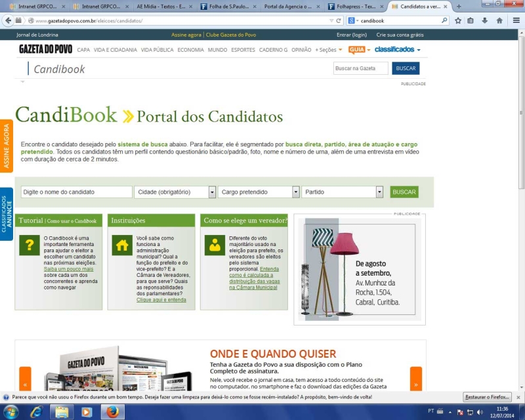Click the green BUSCAR button
Viewport: 525px width, 420px height.
(x=404, y=192)
